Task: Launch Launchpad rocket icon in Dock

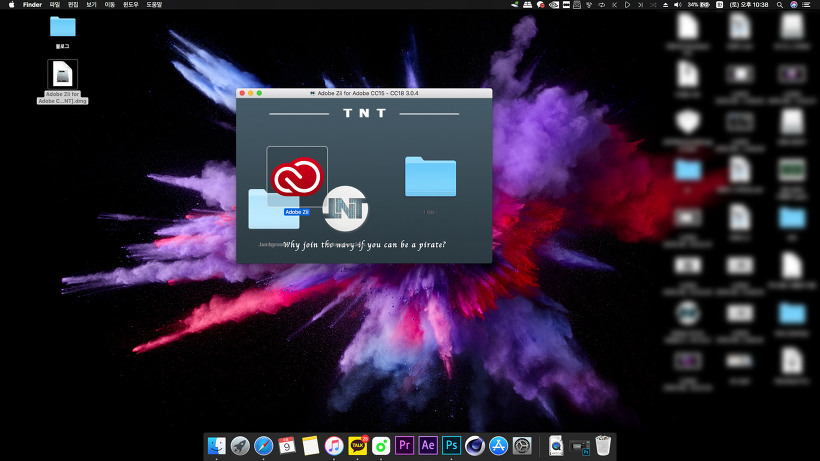Action: [x=240, y=446]
